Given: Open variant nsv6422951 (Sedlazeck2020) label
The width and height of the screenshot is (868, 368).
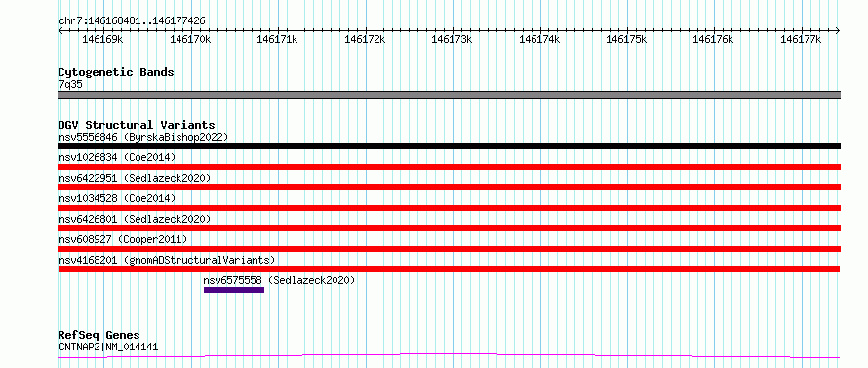Looking at the screenshot, I should (x=135, y=178).
